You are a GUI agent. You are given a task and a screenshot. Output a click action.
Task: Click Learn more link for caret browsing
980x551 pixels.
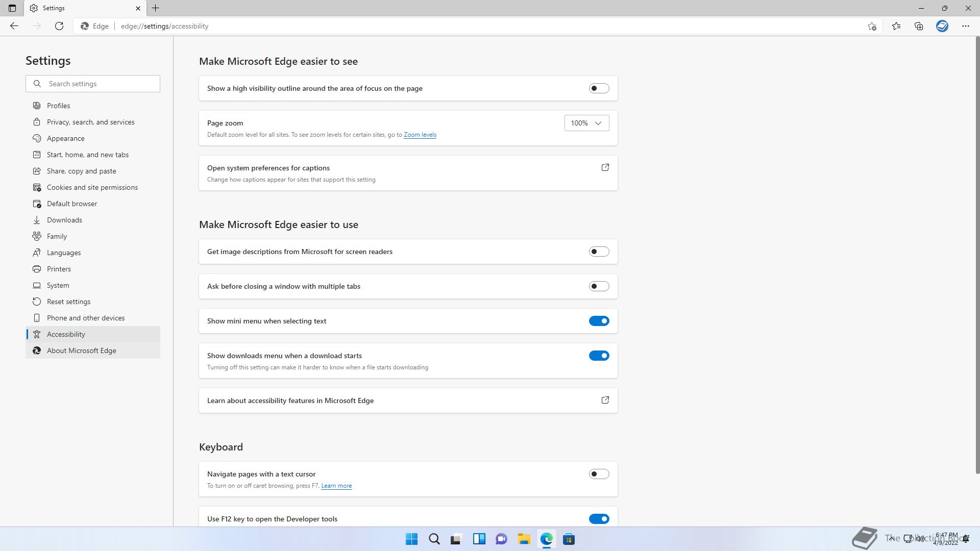[x=336, y=486]
